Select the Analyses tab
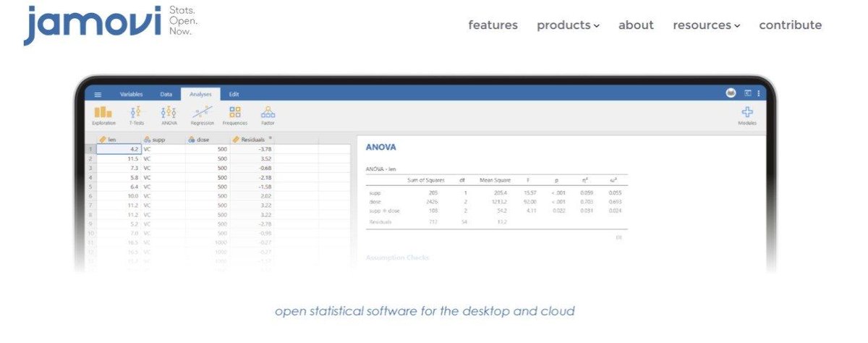 (x=200, y=94)
